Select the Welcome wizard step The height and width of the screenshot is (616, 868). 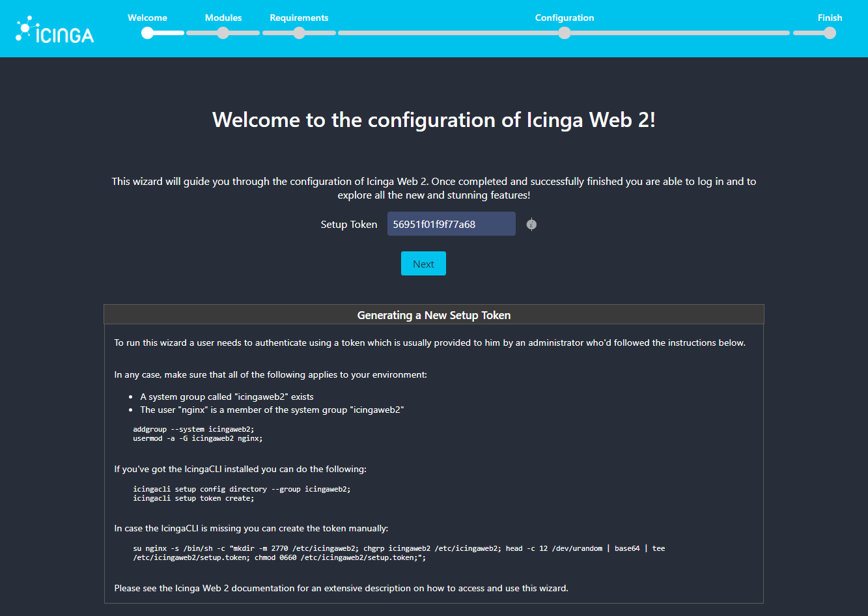click(x=147, y=18)
